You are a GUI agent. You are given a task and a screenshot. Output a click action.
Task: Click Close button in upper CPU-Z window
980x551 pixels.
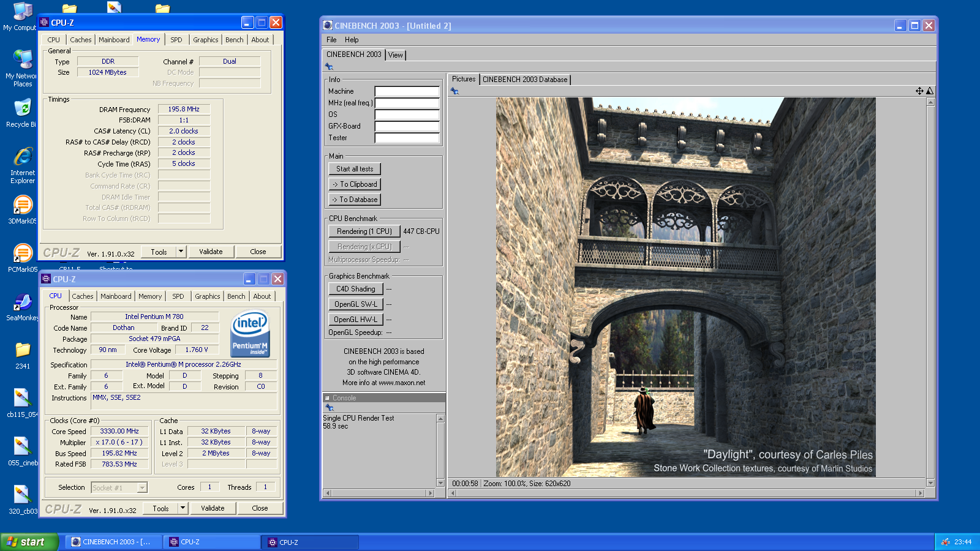click(258, 252)
